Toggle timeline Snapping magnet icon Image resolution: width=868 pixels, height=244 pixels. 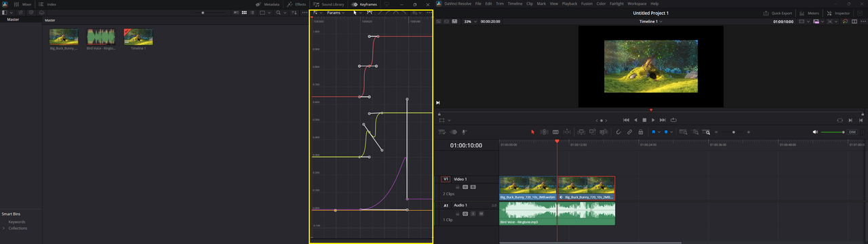pos(618,132)
